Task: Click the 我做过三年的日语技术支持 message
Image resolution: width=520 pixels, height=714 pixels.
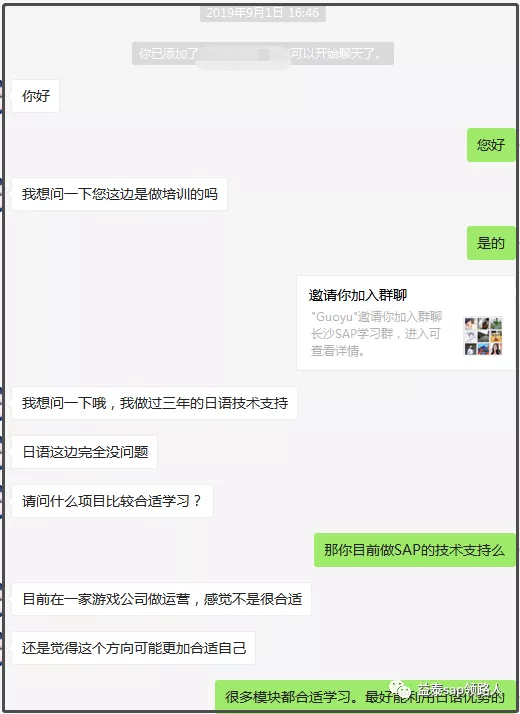Action: 154,403
